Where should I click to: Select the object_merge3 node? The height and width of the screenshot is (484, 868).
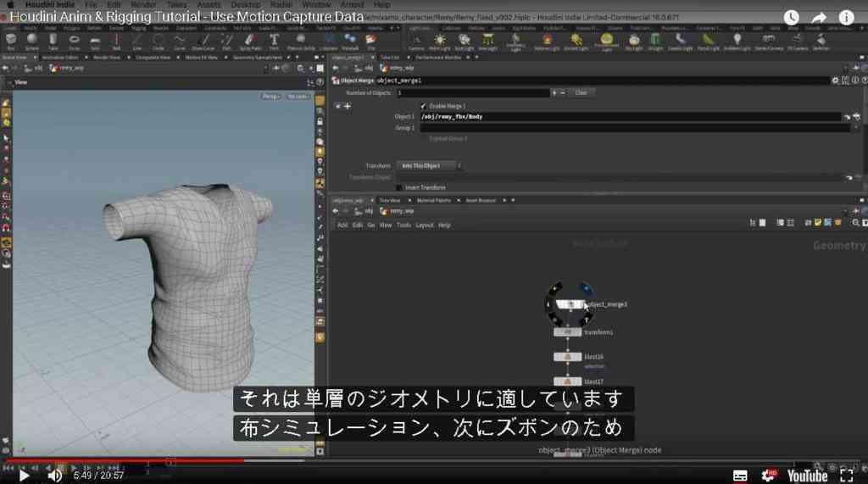click(x=570, y=304)
